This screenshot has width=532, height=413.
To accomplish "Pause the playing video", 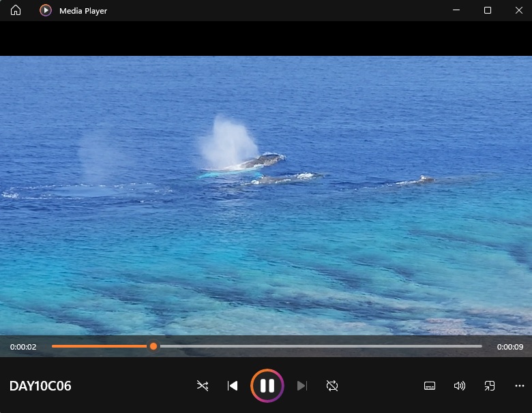I will click(x=267, y=386).
